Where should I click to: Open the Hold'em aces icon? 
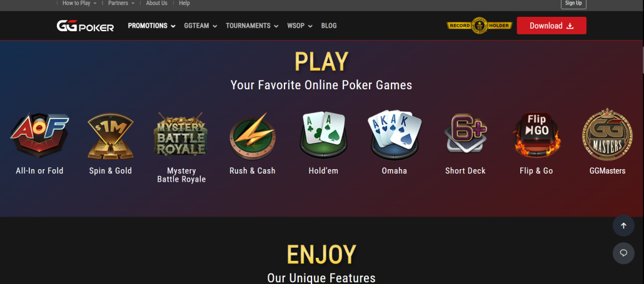click(323, 135)
